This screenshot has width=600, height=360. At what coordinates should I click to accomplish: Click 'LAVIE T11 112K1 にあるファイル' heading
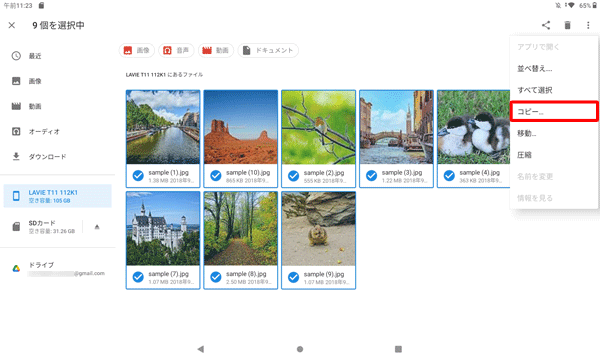(164, 75)
